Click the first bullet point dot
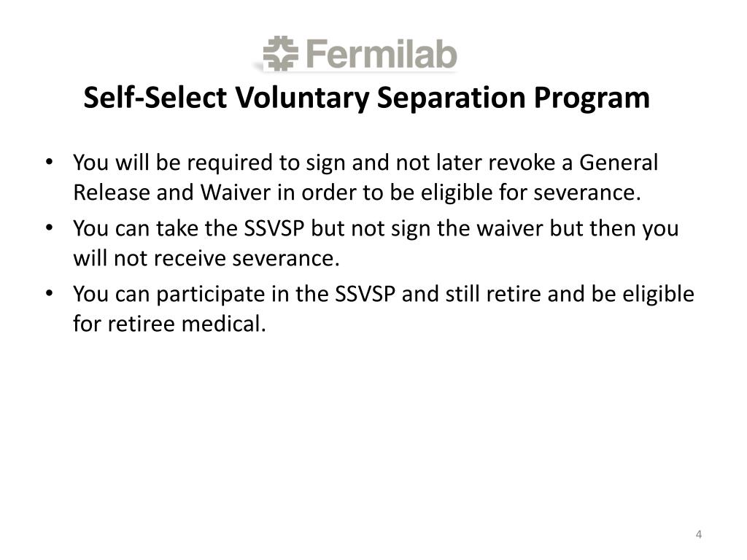This screenshot has height=560, width=747. pos(49,162)
